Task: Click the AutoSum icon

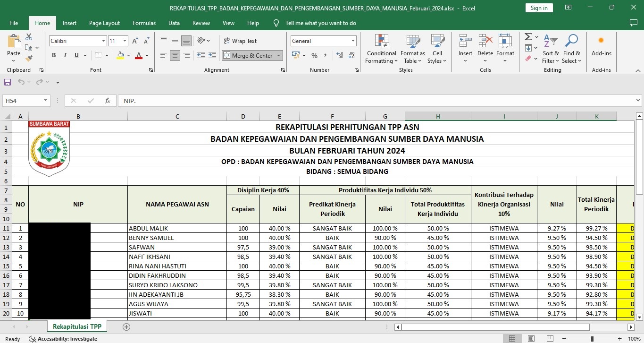Action: (528, 37)
